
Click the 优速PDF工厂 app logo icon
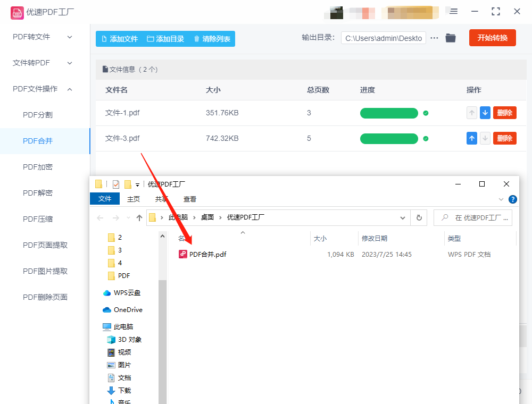click(17, 13)
